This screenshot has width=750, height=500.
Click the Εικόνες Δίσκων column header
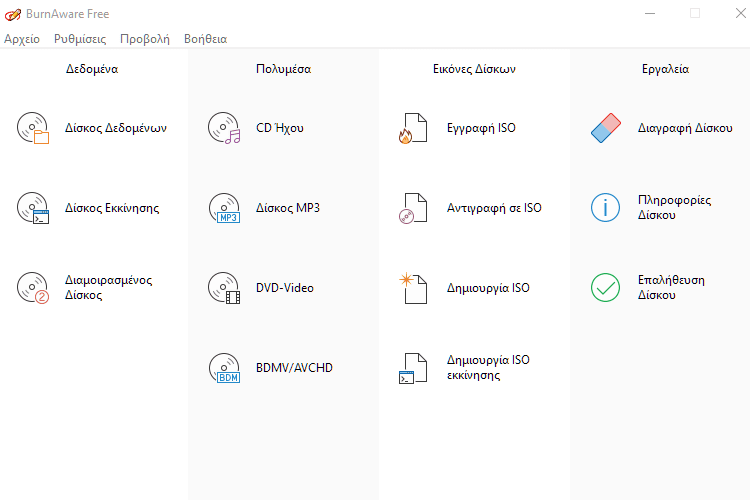[474, 69]
